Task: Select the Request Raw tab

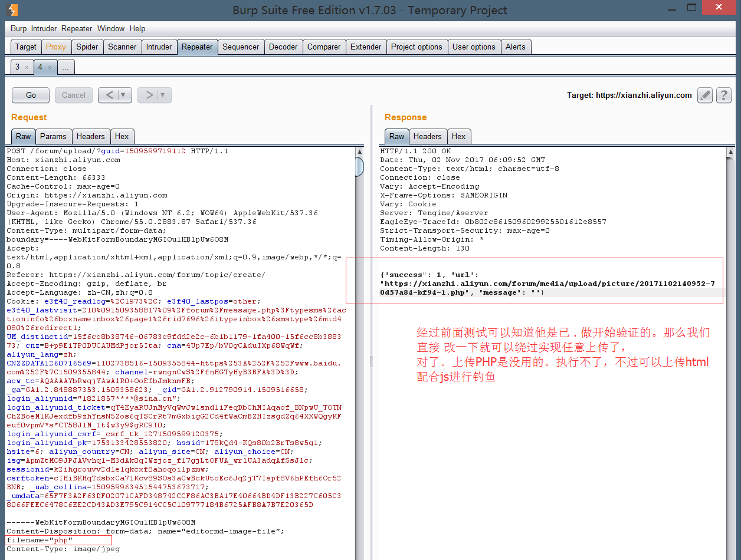Action: 24,136
